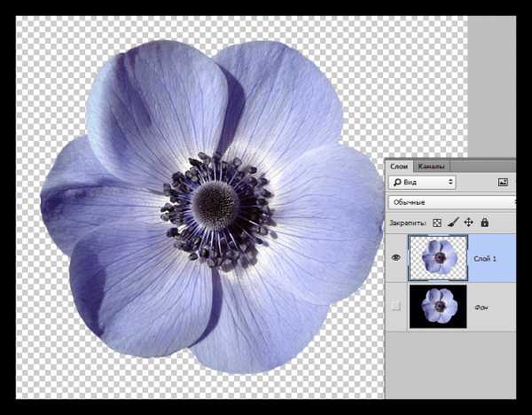
Task: Select the Слой 1 layer name
Action: 484,259
